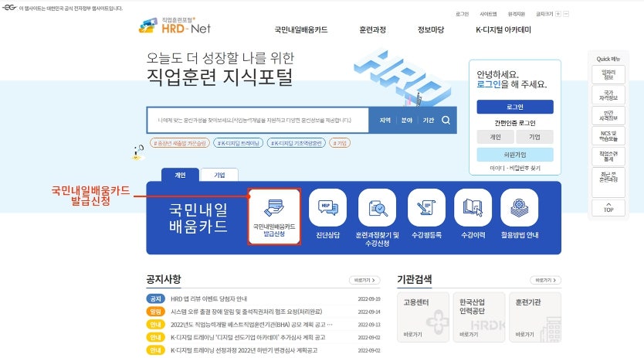Open 활용방법 안내 icon

click(519, 208)
